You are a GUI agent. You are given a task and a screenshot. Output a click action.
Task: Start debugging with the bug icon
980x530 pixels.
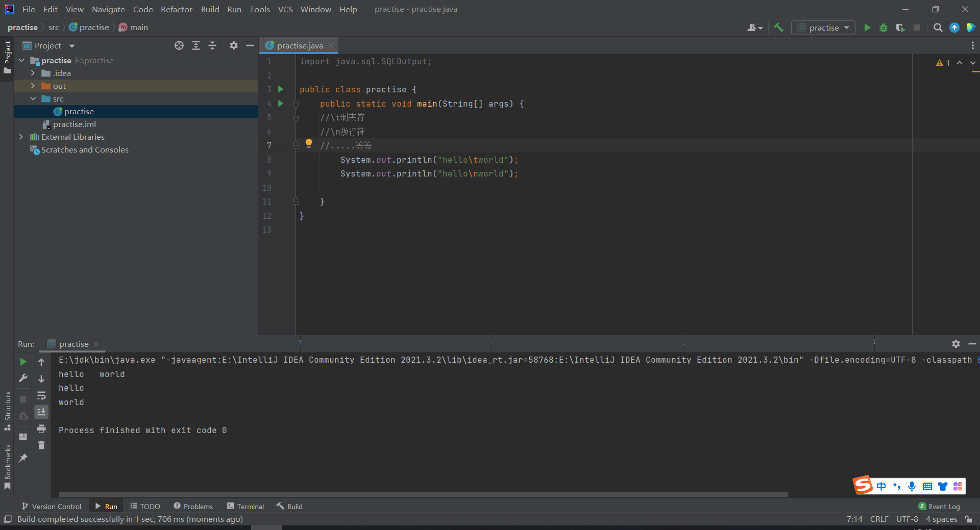click(884, 28)
